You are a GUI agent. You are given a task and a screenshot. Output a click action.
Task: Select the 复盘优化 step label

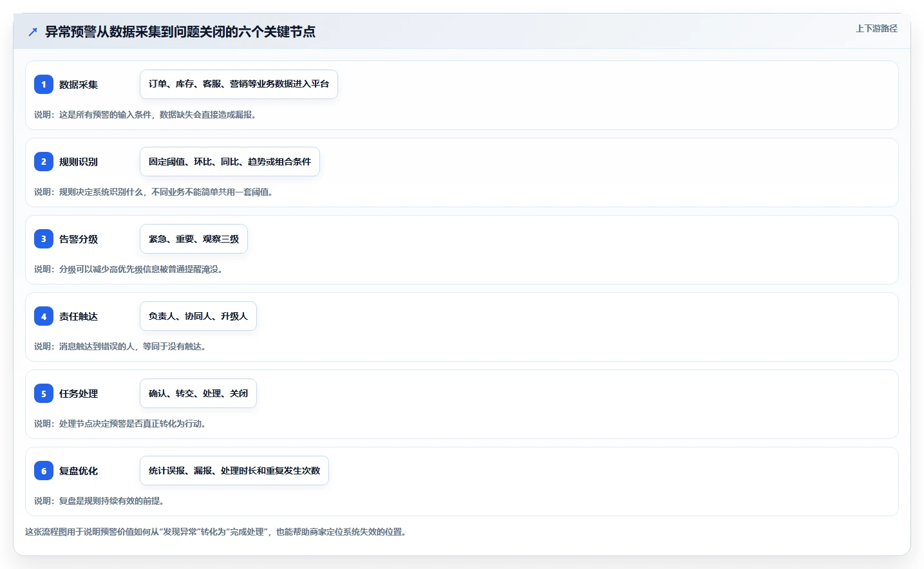79,471
